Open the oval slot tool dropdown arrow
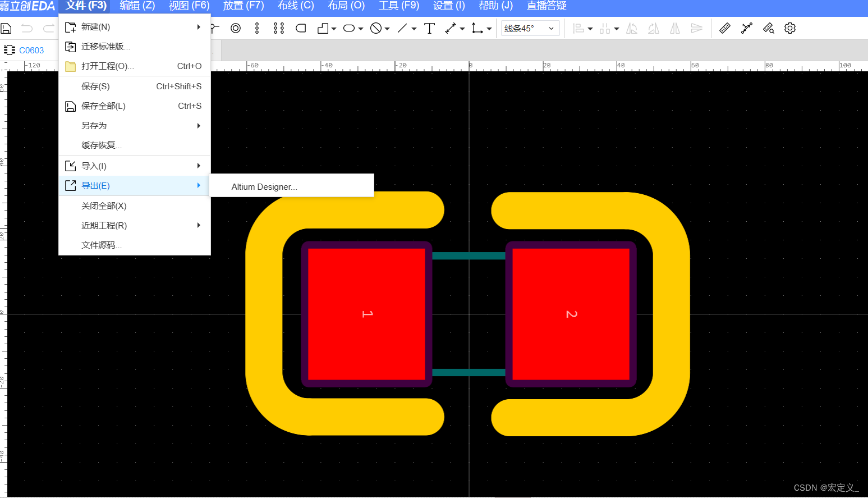Screen dimensions: 868x498 click(360, 29)
